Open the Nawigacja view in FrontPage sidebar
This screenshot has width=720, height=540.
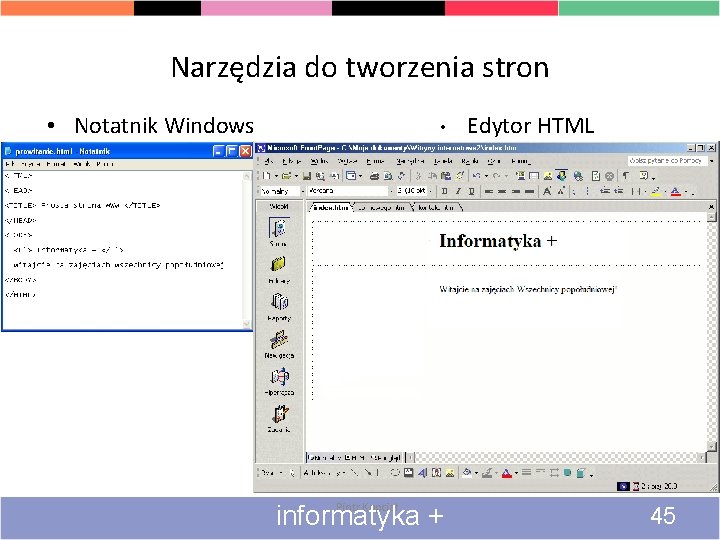click(x=279, y=344)
